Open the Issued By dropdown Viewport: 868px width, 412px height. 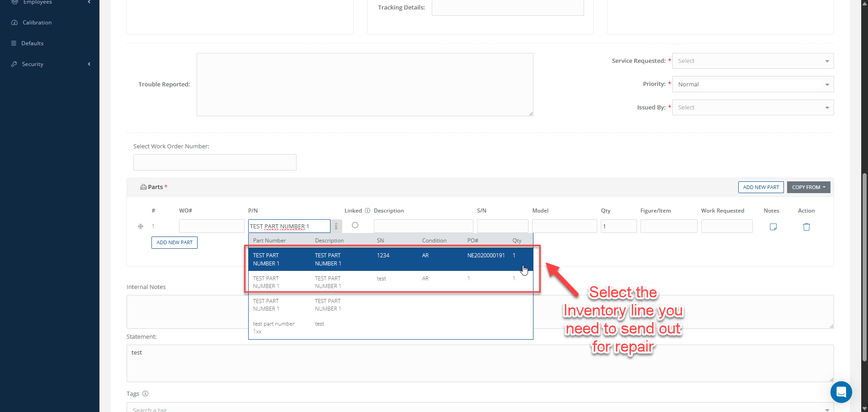[x=753, y=108]
